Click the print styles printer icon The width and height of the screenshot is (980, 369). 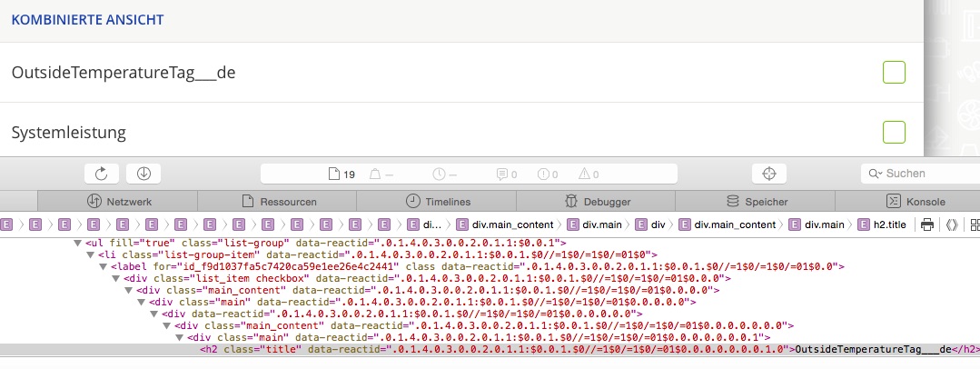click(x=927, y=224)
